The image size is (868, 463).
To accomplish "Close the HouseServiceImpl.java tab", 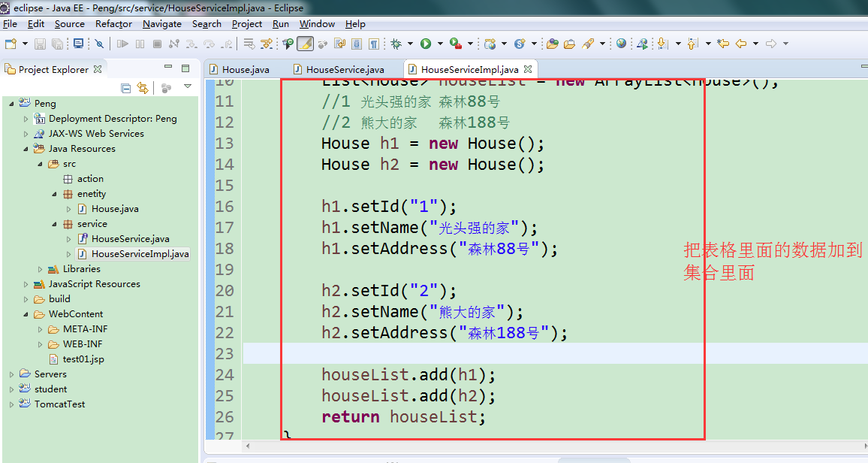I will pyautogui.click(x=528, y=69).
